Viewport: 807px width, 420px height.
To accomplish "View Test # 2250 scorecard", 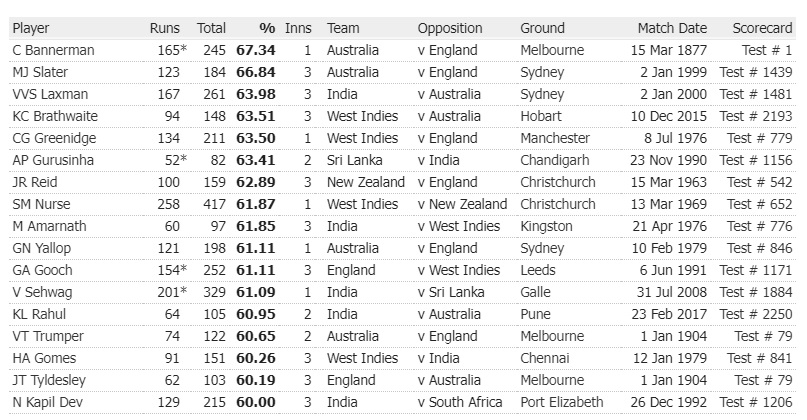I will pyautogui.click(x=755, y=314).
